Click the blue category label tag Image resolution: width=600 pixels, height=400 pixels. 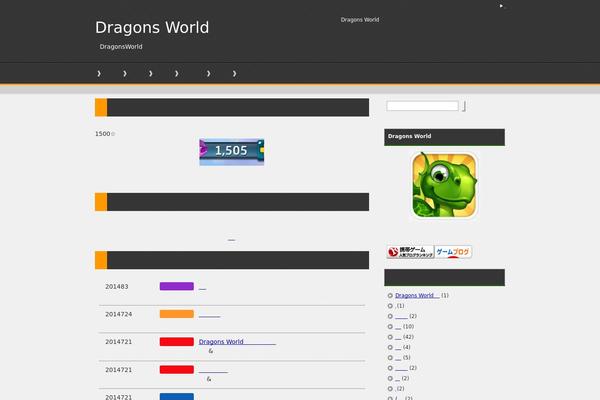(x=177, y=397)
